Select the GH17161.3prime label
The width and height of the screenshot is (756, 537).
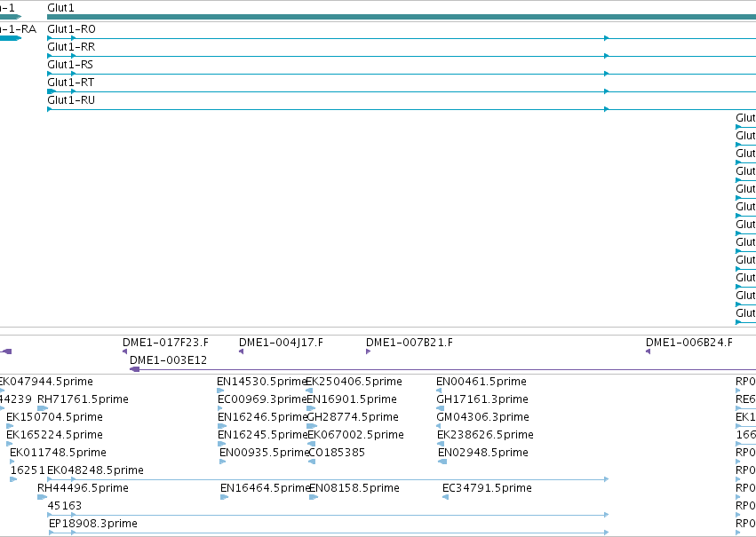point(482,399)
